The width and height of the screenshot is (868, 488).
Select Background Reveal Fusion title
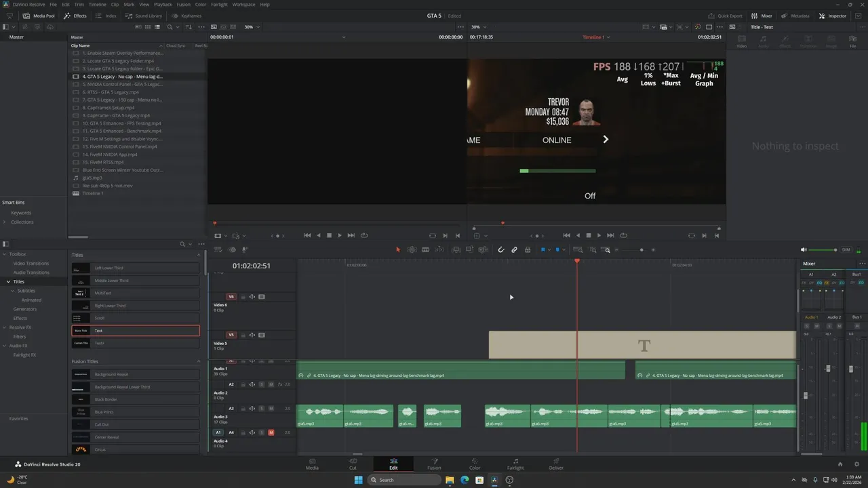pyautogui.click(x=136, y=374)
